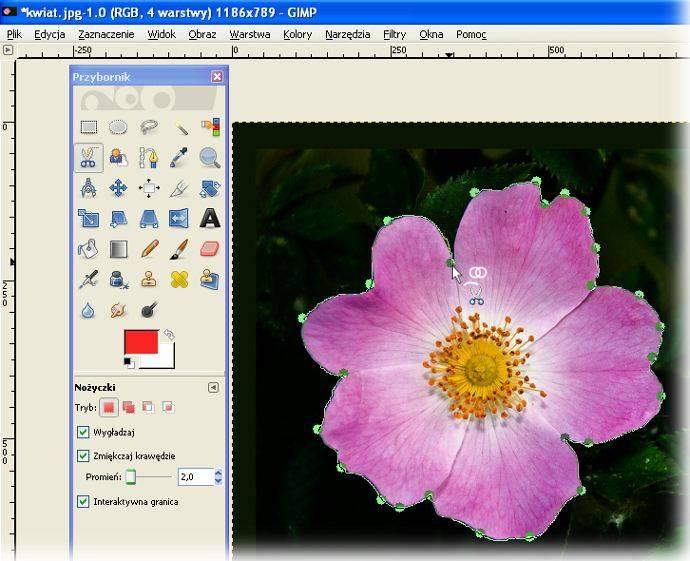Open the Plik menu
This screenshot has width=690, height=561.
click(15, 34)
